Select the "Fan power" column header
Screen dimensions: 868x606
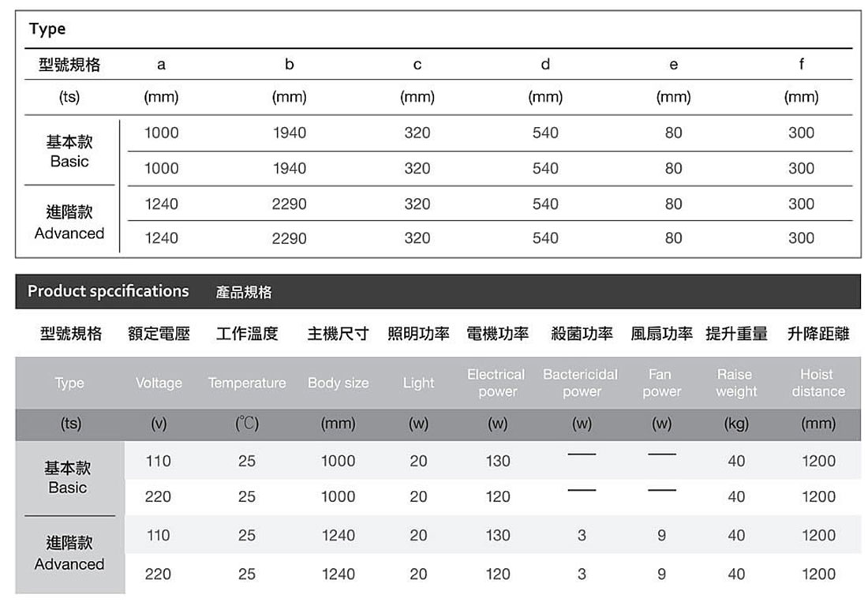(x=661, y=383)
